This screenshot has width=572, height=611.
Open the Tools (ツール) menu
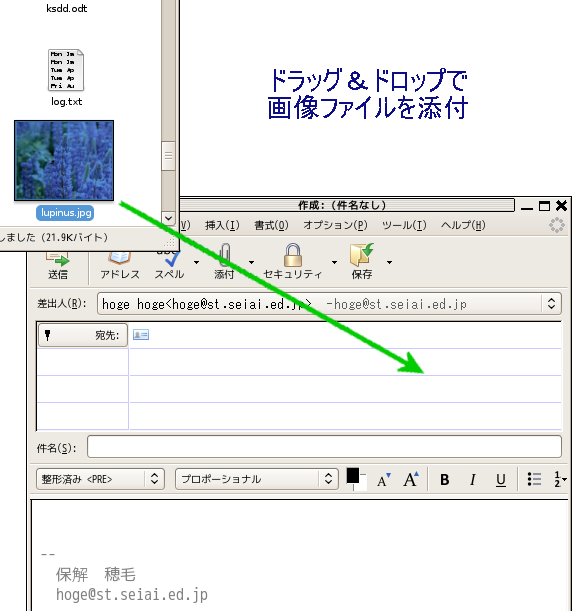point(404,225)
